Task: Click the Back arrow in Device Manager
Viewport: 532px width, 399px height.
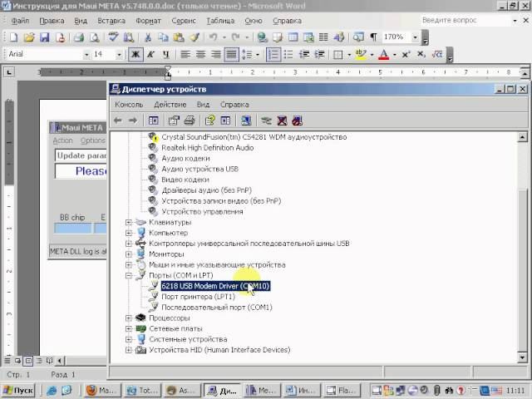Action: 118,121
